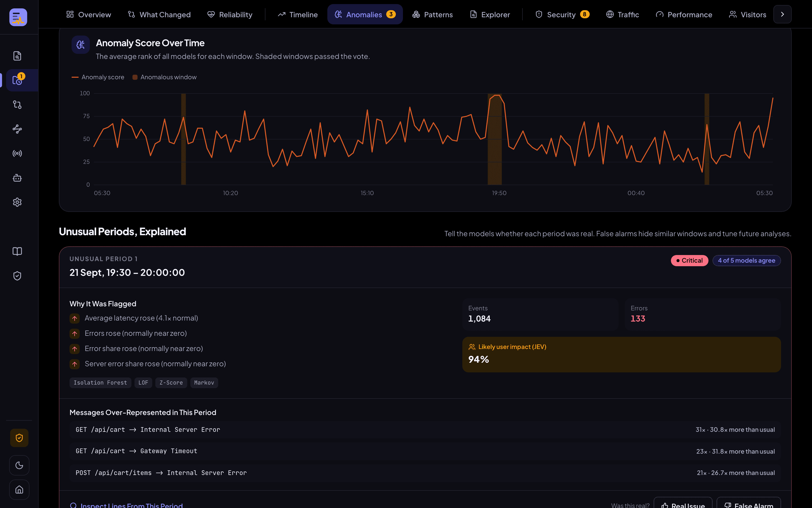This screenshot has width=812, height=508.
Task: Open the Timeline tab
Action: [298, 14]
